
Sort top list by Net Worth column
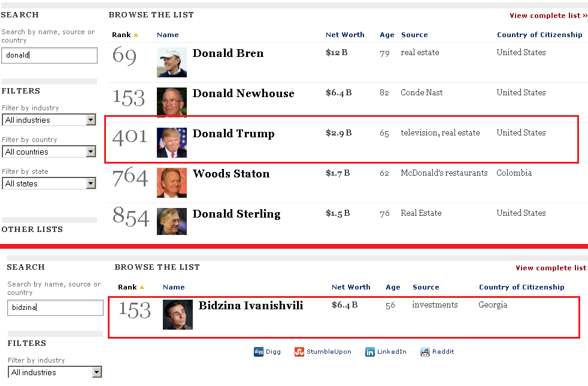[345, 35]
